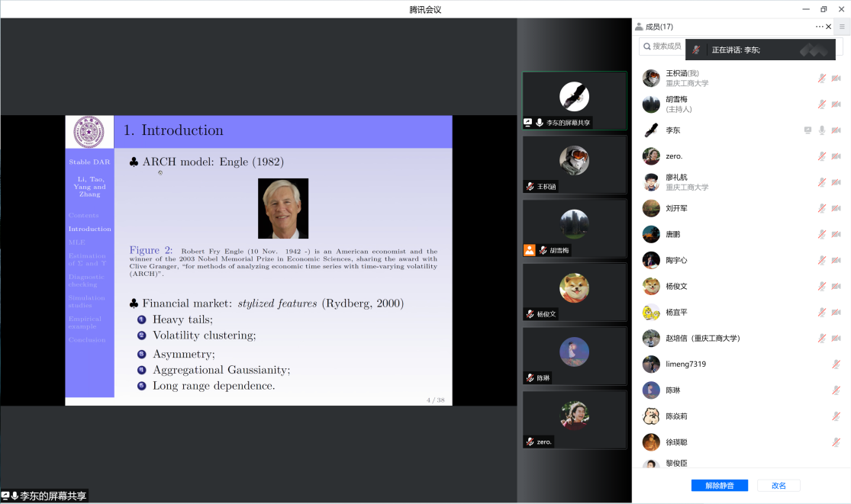
Task: Toggle the microphone for 王枳涵 (我)
Action: pyautogui.click(x=822, y=79)
